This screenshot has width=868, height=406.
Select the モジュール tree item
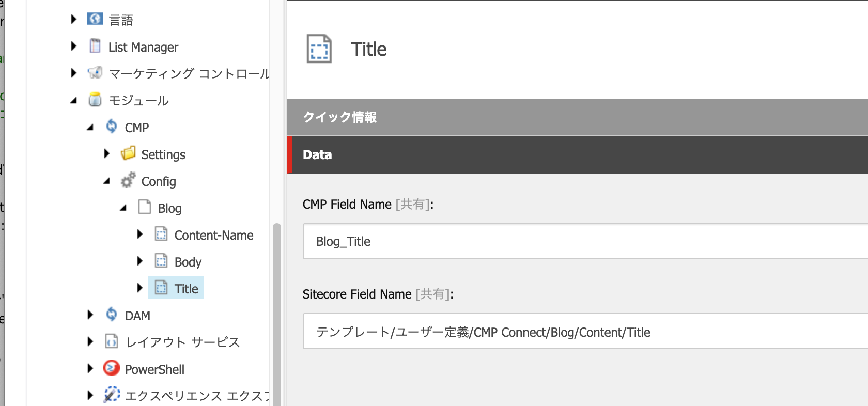[138, 100]
